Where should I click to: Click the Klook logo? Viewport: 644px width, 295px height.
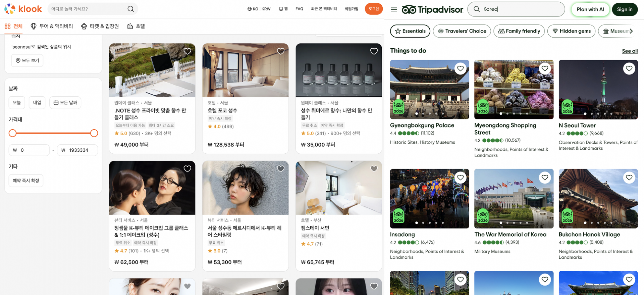[23, 9]
